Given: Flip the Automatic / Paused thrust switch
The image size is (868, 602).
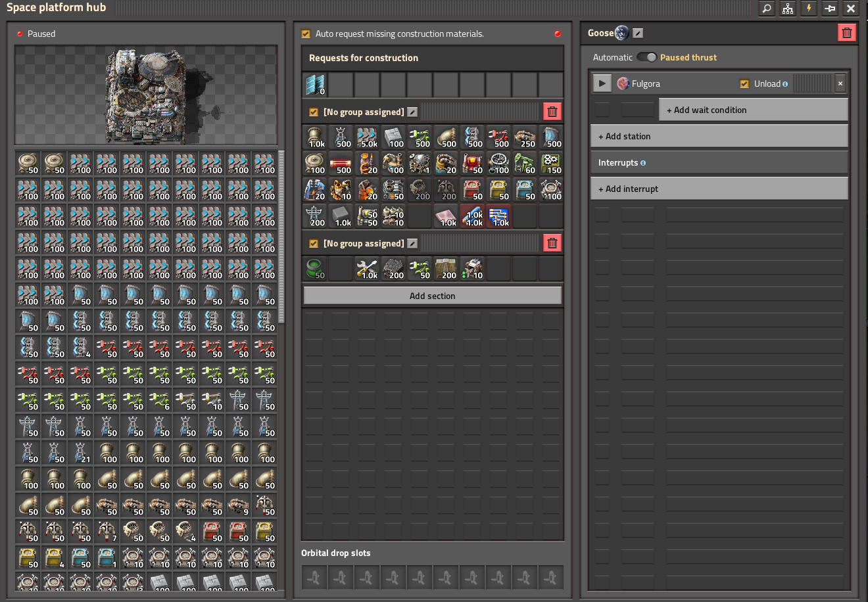Looking at the screenshot, I should (646, 57).
